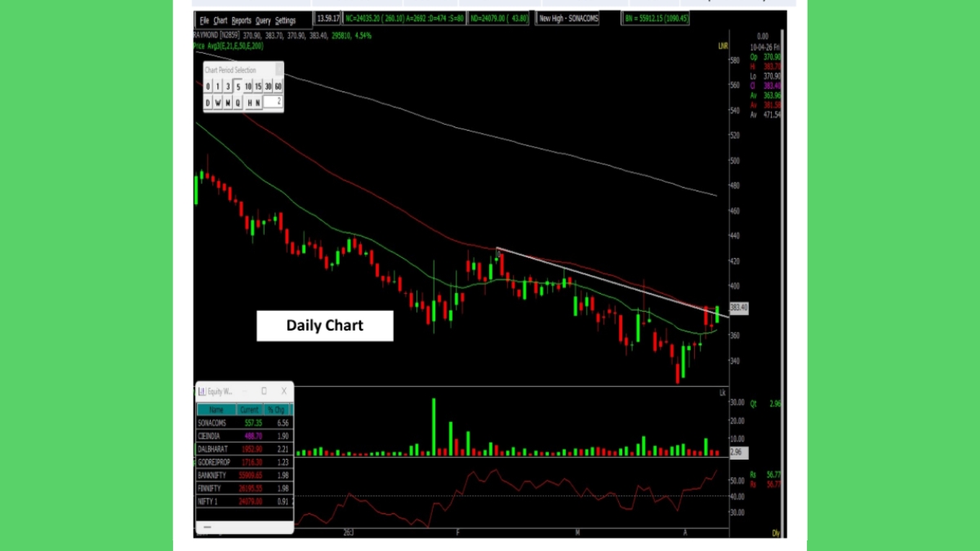Click the New High - SONACOMS alert box
The width and height of the screenshot is (980, 551).
click(x=568, y=18)
